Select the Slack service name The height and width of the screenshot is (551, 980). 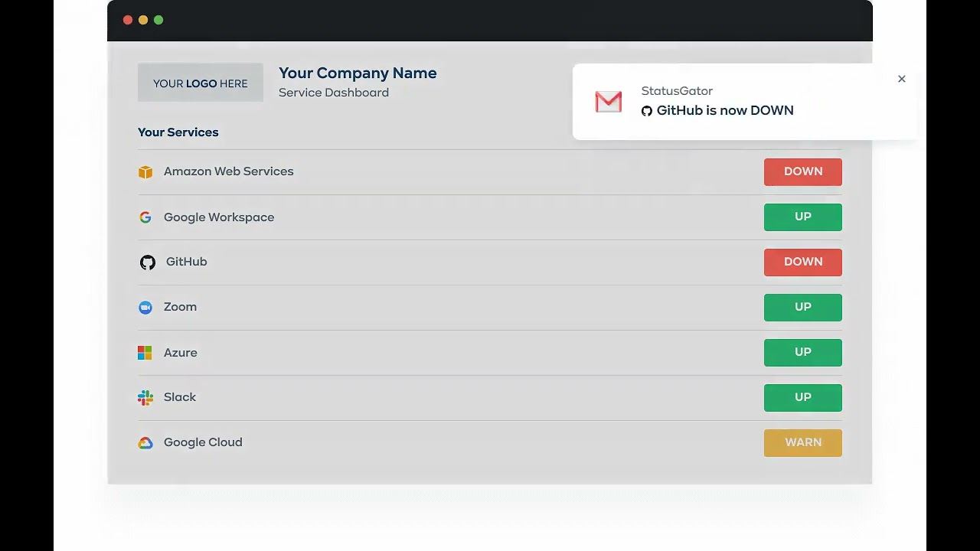pos(180,397)
